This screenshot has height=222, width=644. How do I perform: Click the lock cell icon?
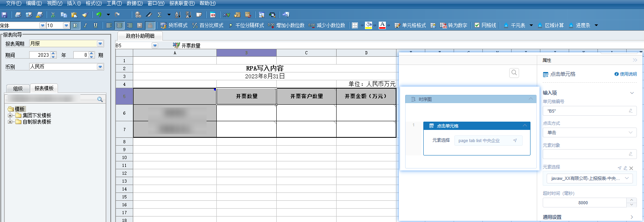coord(150,25)
